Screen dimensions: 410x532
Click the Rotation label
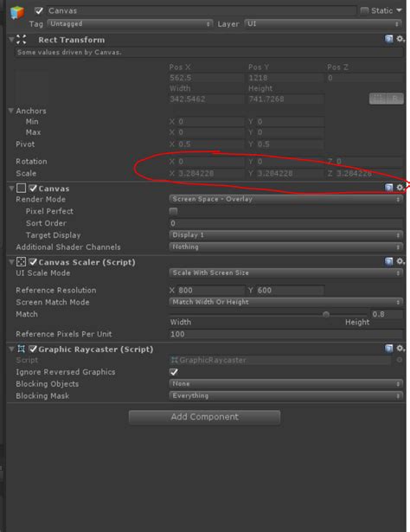coord(31,162)
